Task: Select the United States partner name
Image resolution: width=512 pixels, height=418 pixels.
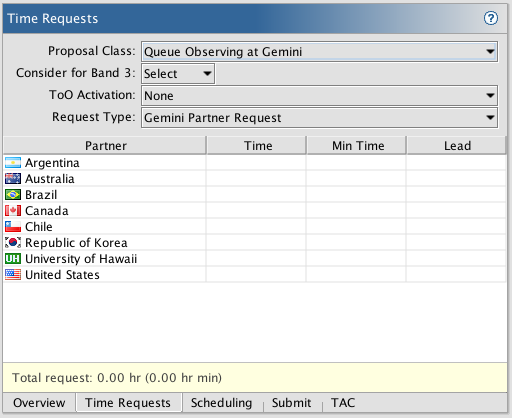Action: point(62,275)
